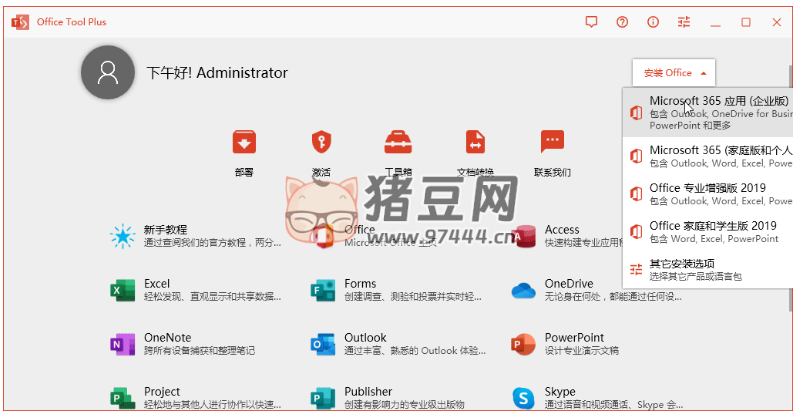Open the settings sliders icon in title bar
The width and height of the screenshot is (804, 418).
(x=684, y=22)
